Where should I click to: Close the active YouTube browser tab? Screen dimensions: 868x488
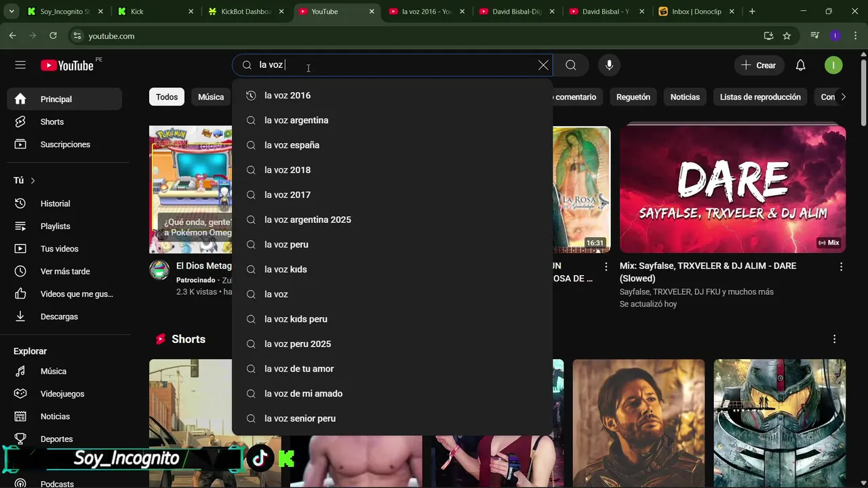372,12
